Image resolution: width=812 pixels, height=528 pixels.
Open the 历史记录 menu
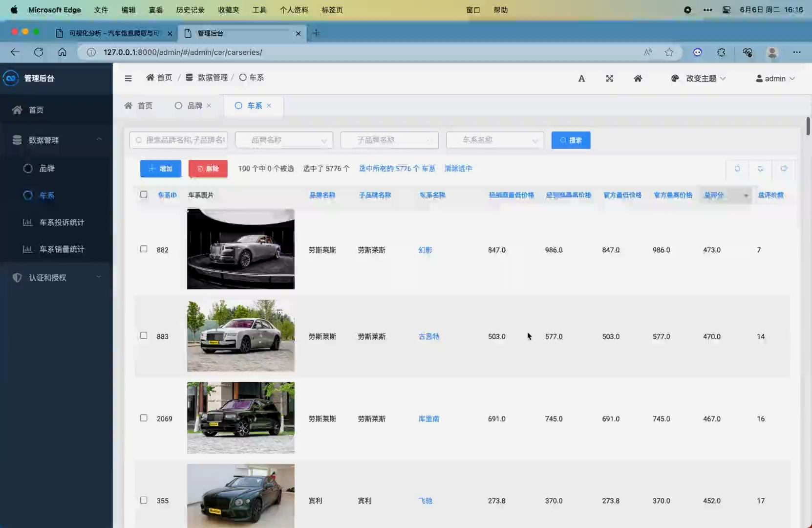[190, 10]
